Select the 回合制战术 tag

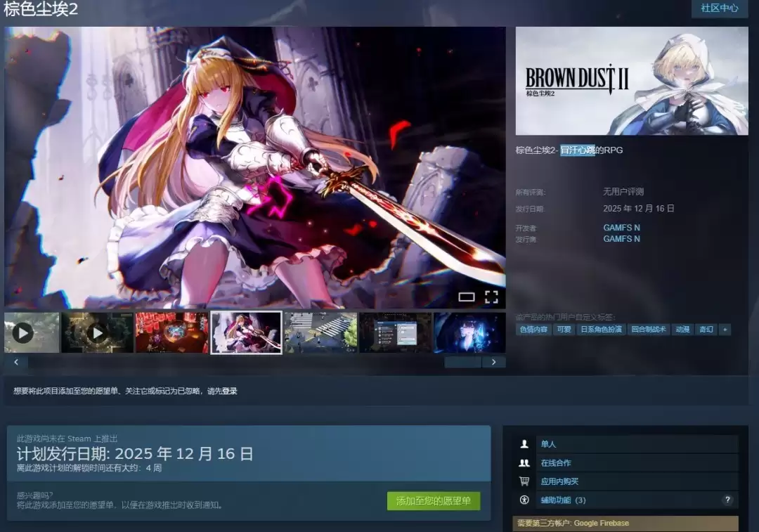(x=649, y=330)
